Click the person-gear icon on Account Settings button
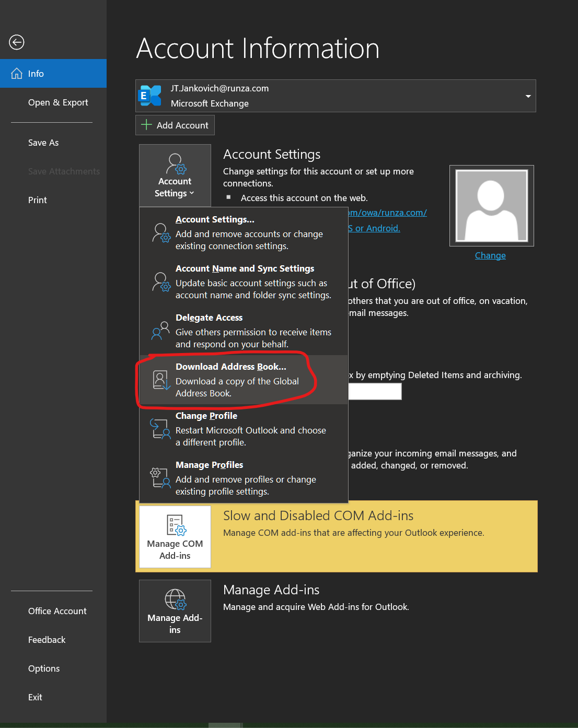578x728 pixels. (x=176, y=163)
